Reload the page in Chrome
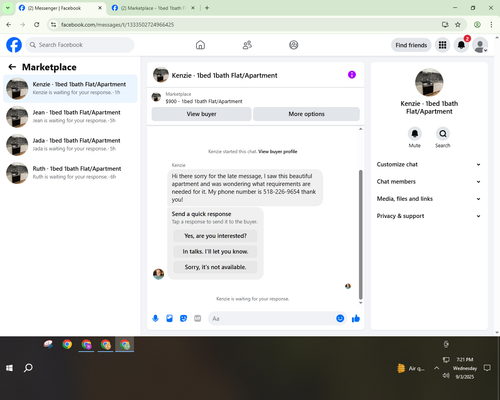Viewport: 500px width, 400px height. click(37, 25)
